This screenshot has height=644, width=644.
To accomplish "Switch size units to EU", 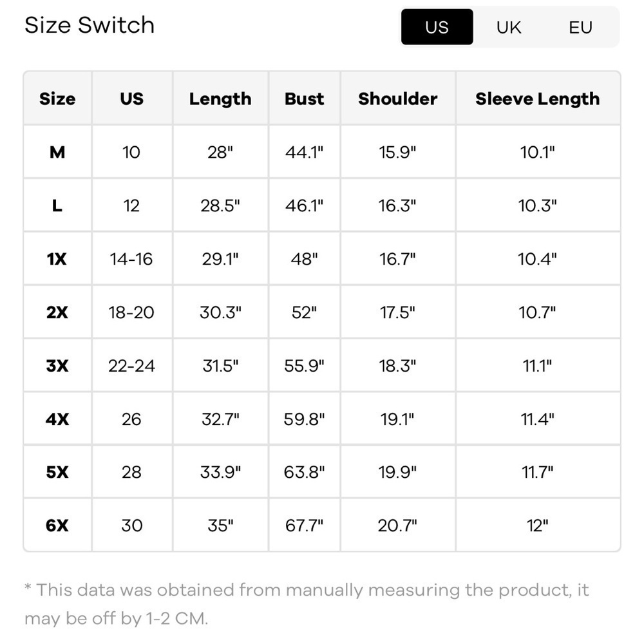I will click(580, 27).
